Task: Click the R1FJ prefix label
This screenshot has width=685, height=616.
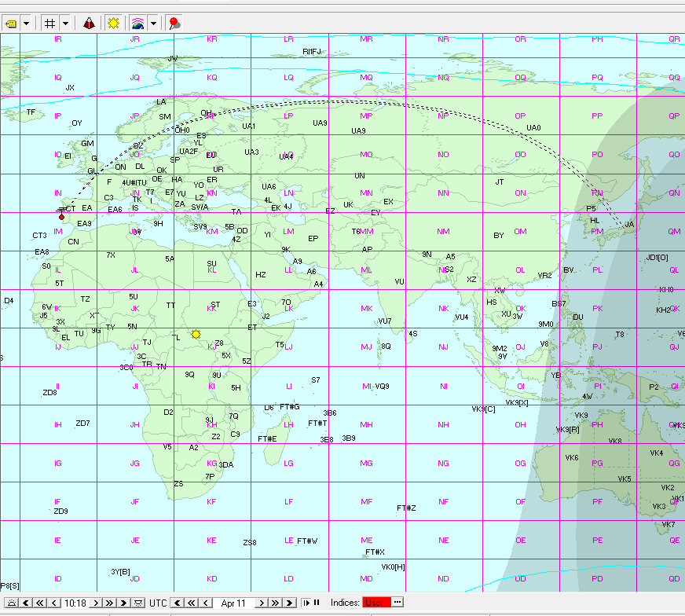Action: tap(312, 52)
